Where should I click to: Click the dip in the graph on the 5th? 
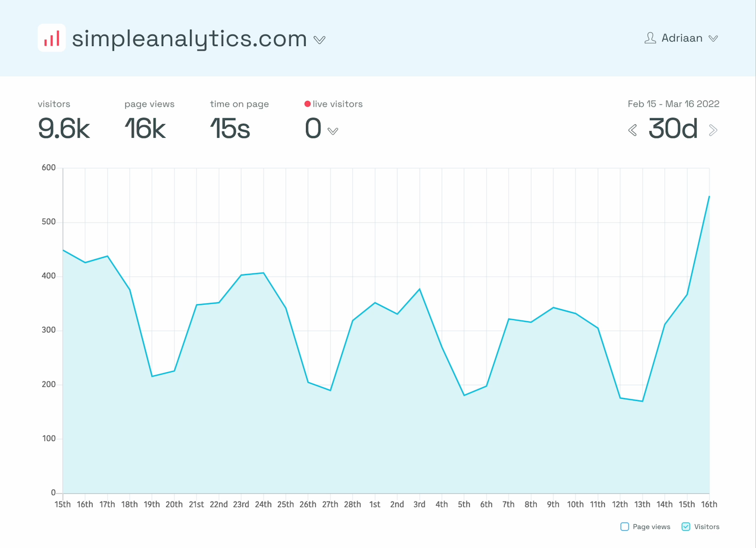coord(464,395)
